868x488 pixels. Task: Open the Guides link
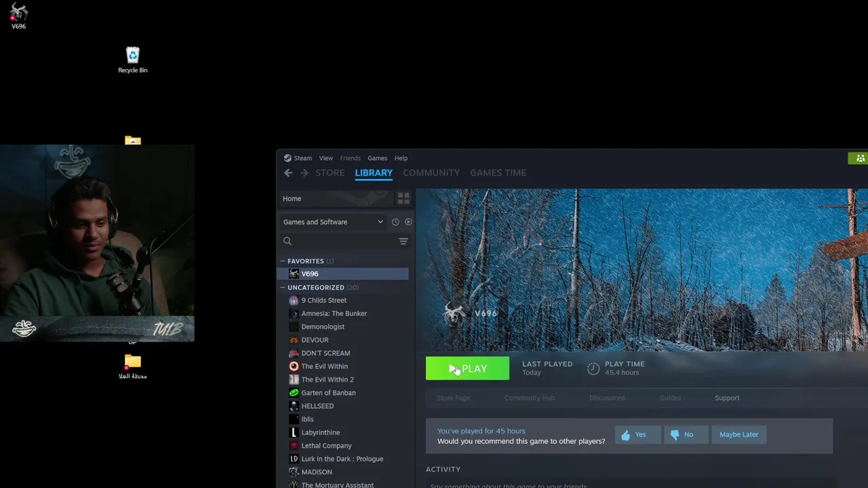click(x=670, y=398)
